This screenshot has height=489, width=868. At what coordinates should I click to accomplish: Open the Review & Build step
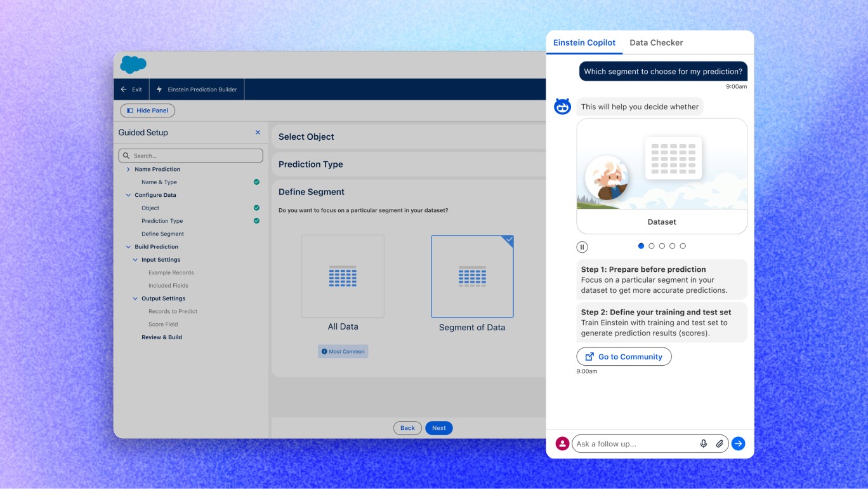[162, 337]
